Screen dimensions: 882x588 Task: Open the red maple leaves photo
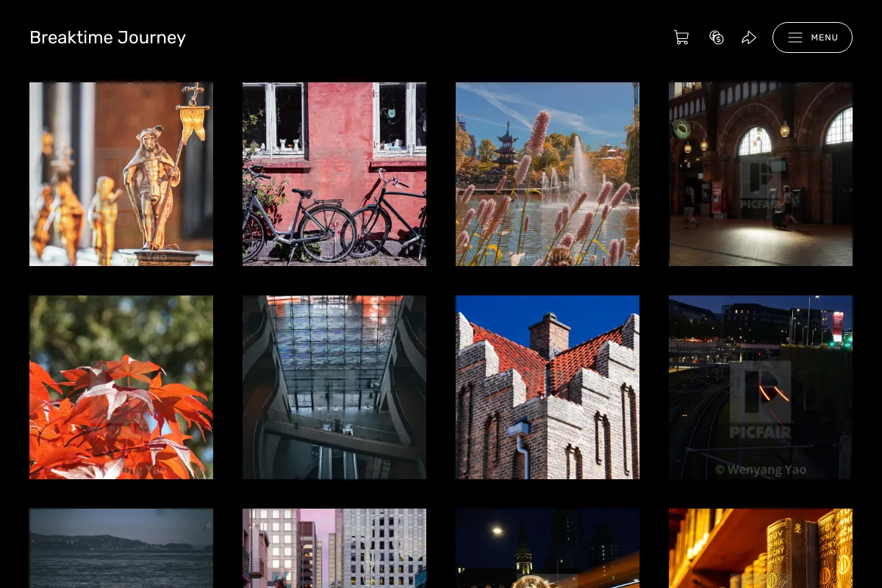pos(121,387)
